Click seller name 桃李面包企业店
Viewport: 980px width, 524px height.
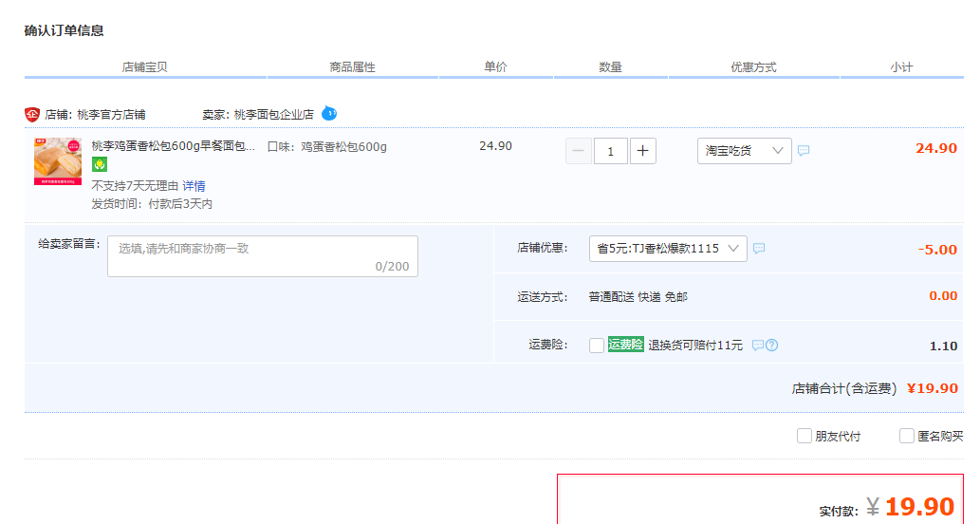point(274,115)
